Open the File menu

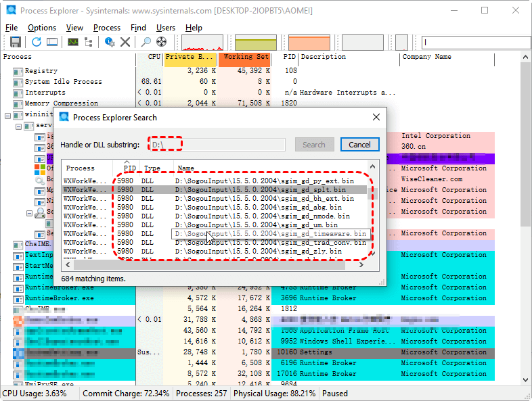12,28
